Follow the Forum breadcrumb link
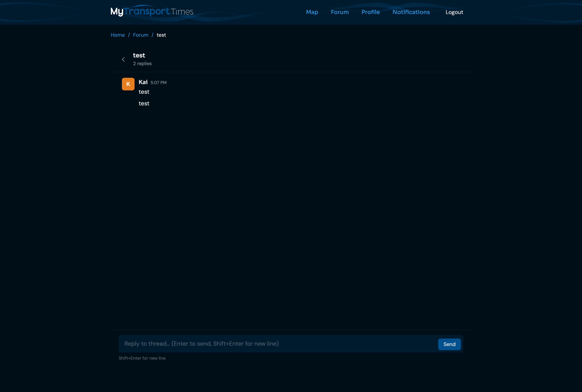Screen dimensions: 582x392 141,35
